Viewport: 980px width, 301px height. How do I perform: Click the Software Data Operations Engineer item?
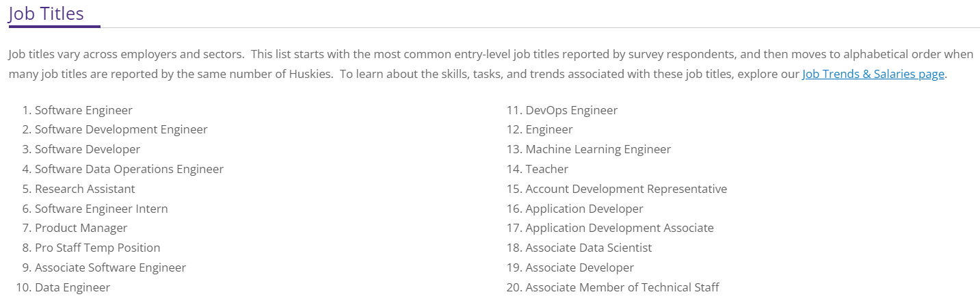129,169
